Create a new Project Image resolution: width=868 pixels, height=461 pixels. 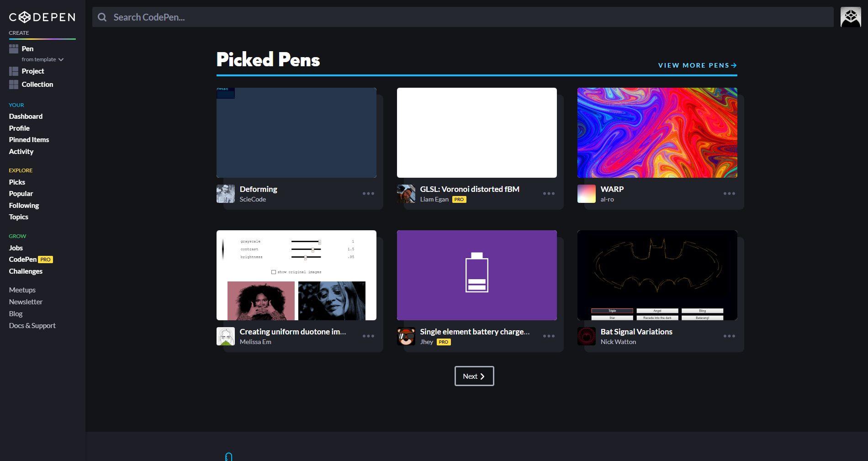33,71
